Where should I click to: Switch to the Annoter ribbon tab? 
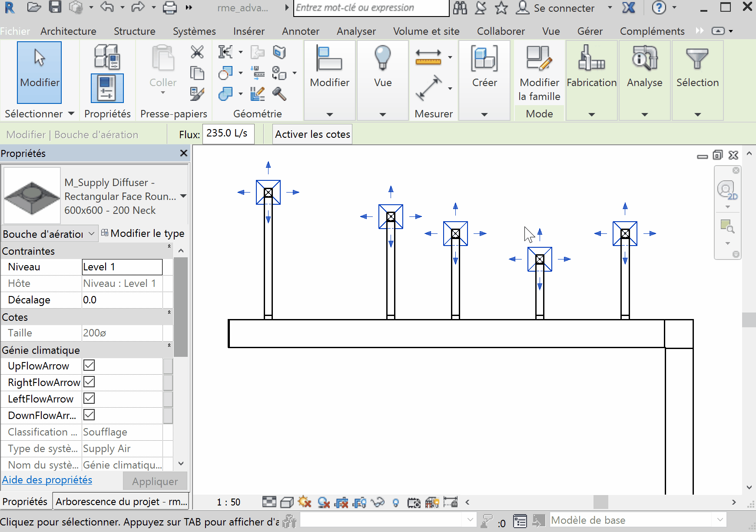click(300, 31)
